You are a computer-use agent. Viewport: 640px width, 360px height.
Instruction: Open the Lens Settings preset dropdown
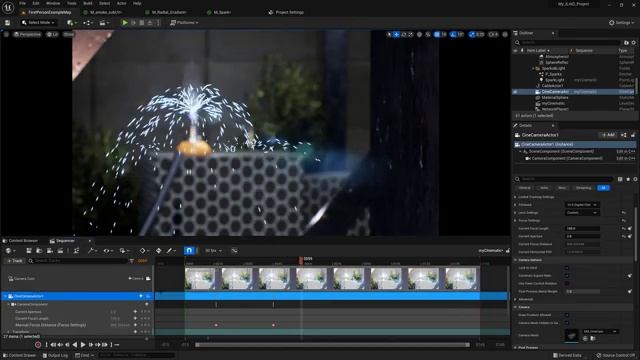(x=582, y=213)
